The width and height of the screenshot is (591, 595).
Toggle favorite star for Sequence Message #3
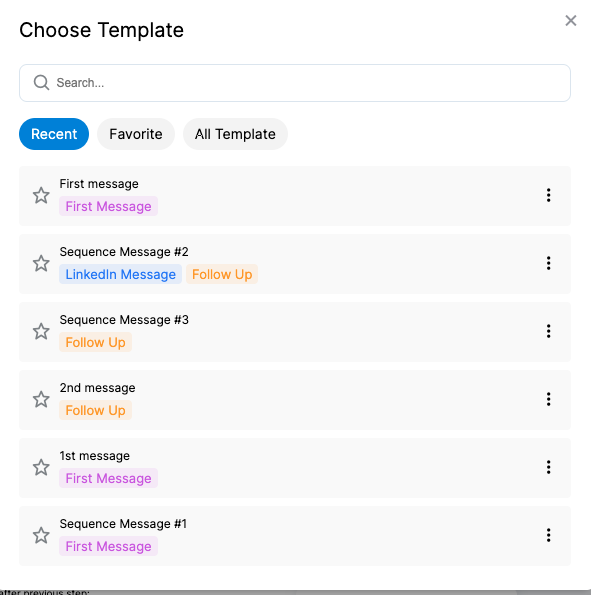[x=41, y=331]
